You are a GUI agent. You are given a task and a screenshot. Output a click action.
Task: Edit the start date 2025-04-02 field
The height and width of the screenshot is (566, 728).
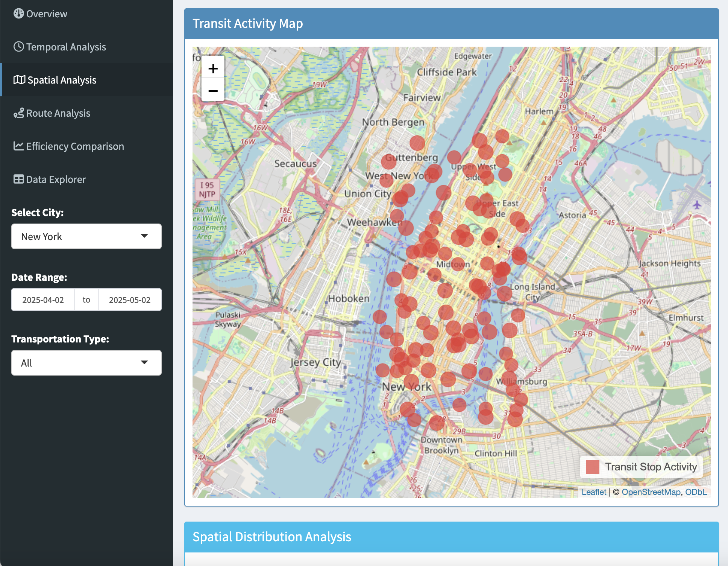pos(43,300)
